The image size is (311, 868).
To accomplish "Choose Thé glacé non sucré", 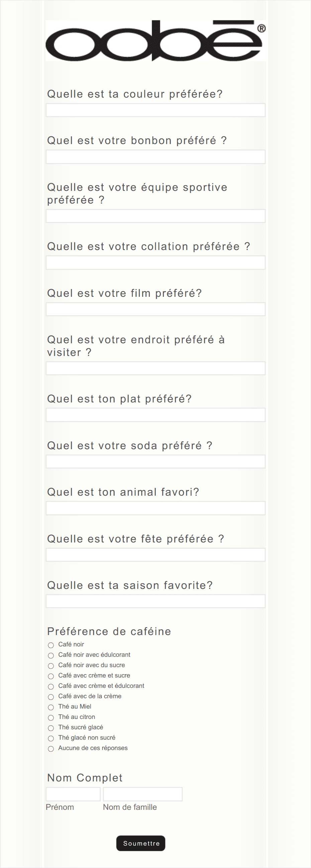I will point(51,738).
